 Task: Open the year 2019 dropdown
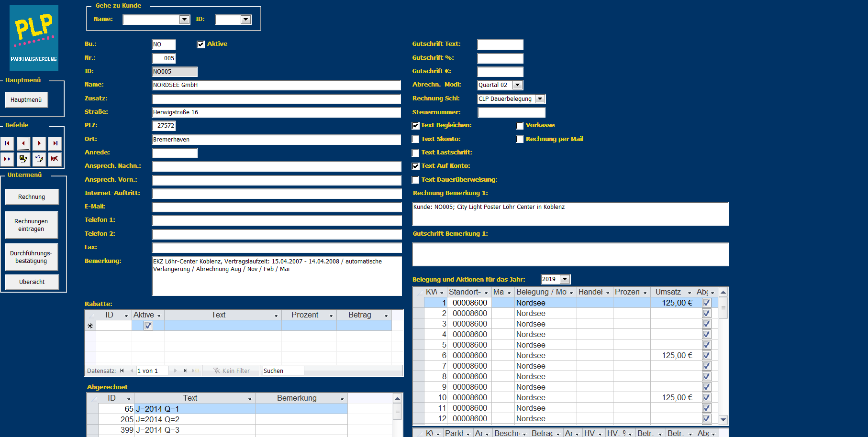pyautogui.click(x=565, y=279)
